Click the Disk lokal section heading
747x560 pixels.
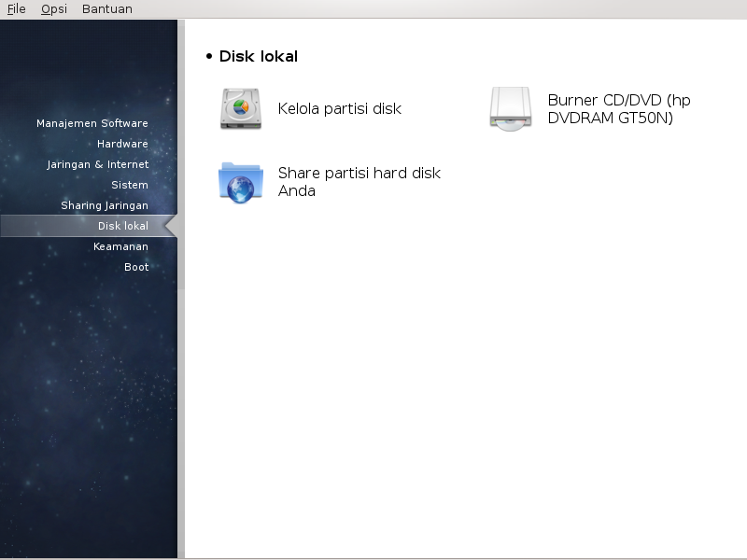[x=259, y=56]
